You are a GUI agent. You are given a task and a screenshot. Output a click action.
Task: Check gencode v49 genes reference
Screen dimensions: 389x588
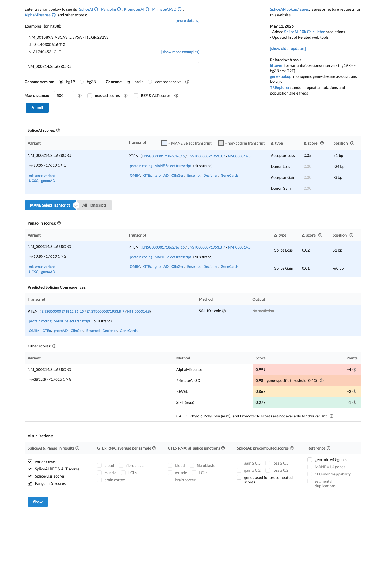310,460
